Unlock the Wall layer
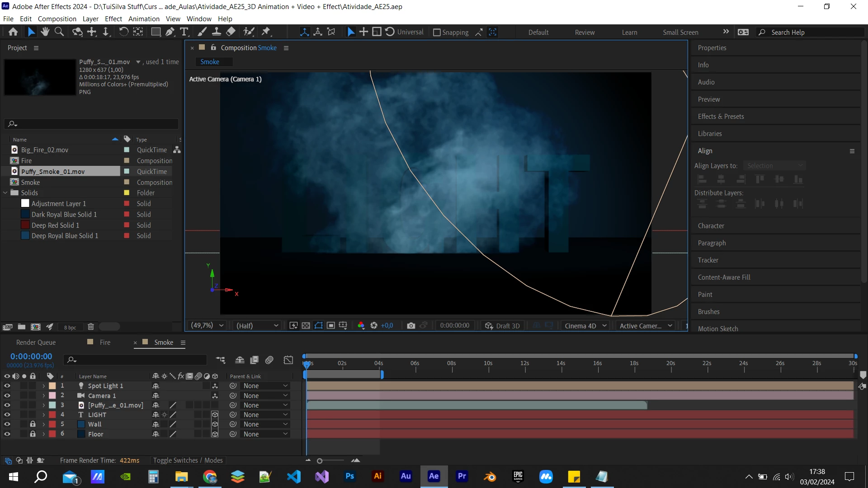Image resolution: width=868 pixels, height=488 pixels. tap(33, 424)
